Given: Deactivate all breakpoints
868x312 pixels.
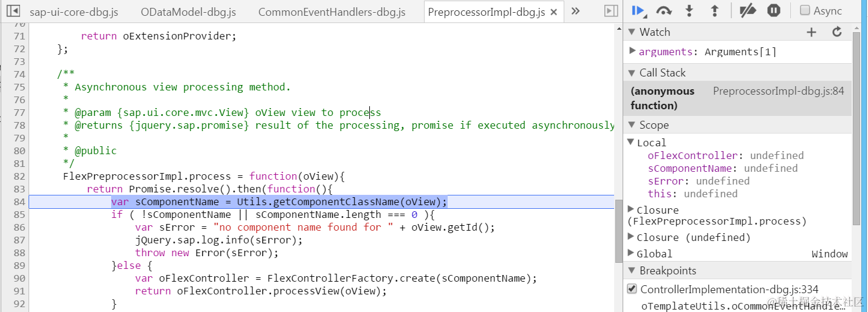Looking at the screenshot, I should (x=747, y=10).
